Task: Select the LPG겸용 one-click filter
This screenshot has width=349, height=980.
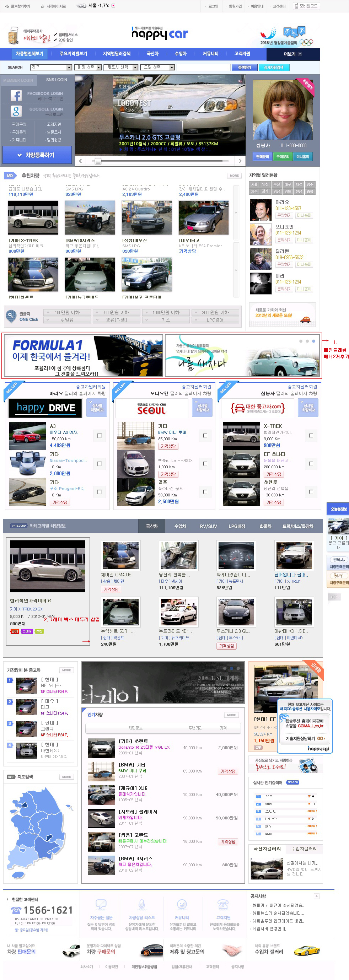Action: pyautogui.click(x=215, y=320)
